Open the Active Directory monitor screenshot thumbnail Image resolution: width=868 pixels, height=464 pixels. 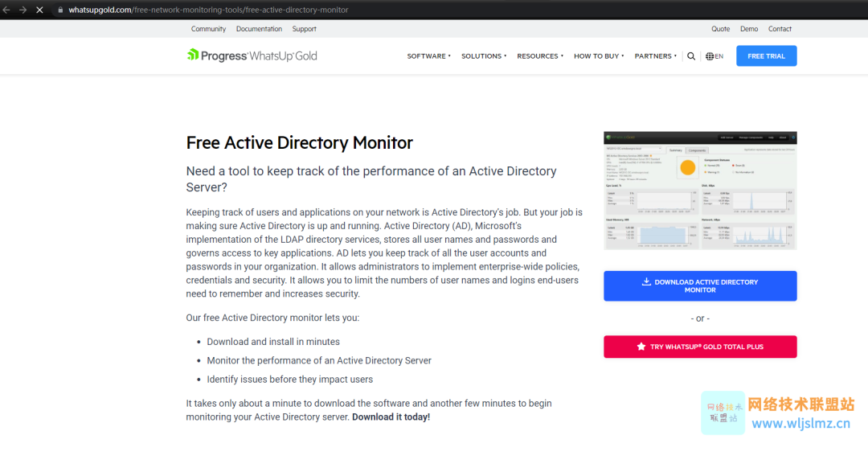pos(700,191)
